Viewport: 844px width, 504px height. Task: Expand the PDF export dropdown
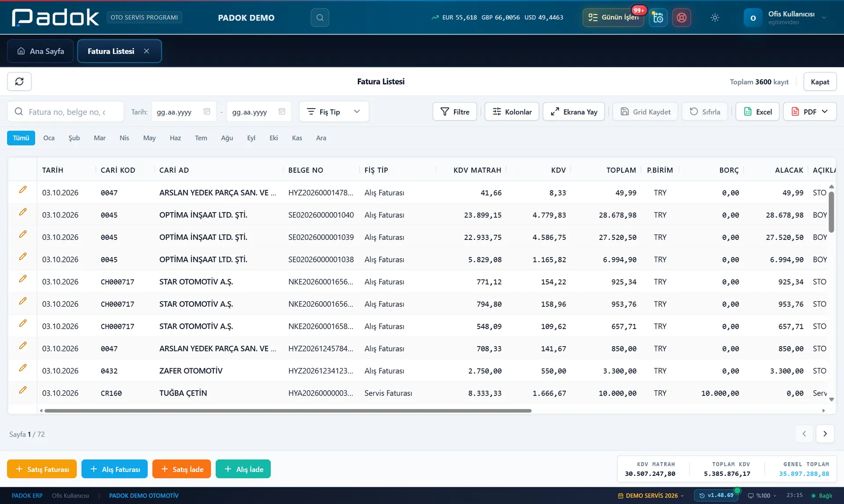pos(810,112)
